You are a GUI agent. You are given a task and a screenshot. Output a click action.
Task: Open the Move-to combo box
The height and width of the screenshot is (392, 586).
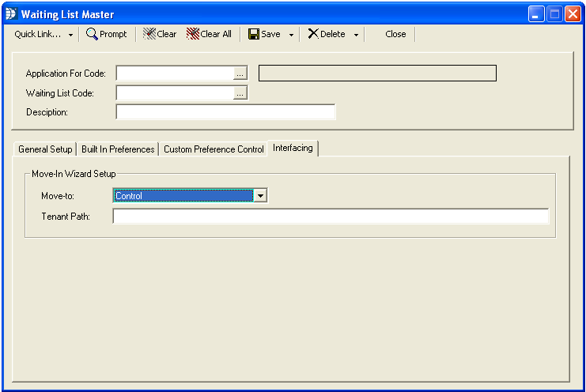pyautogui.click(x=260, y=196)
